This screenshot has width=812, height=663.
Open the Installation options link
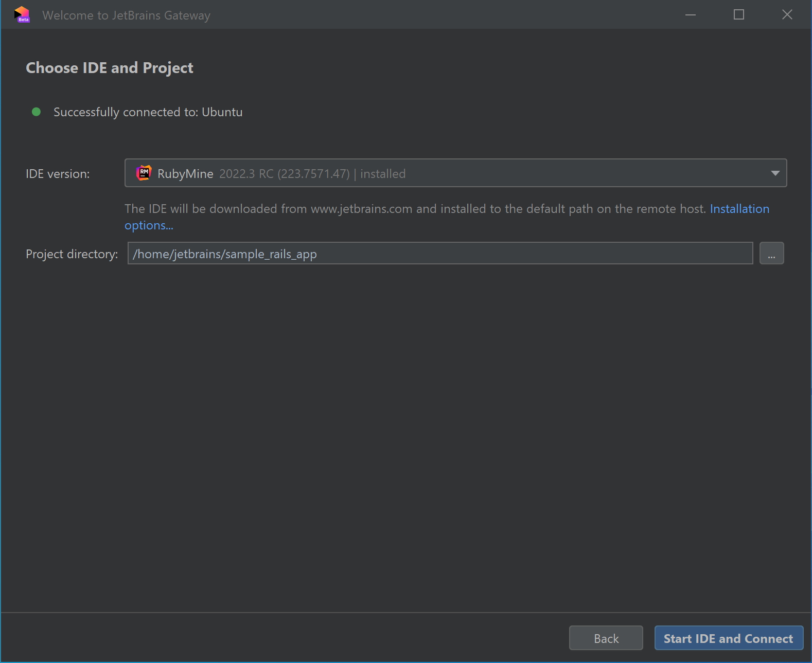(x=739, y=209)
